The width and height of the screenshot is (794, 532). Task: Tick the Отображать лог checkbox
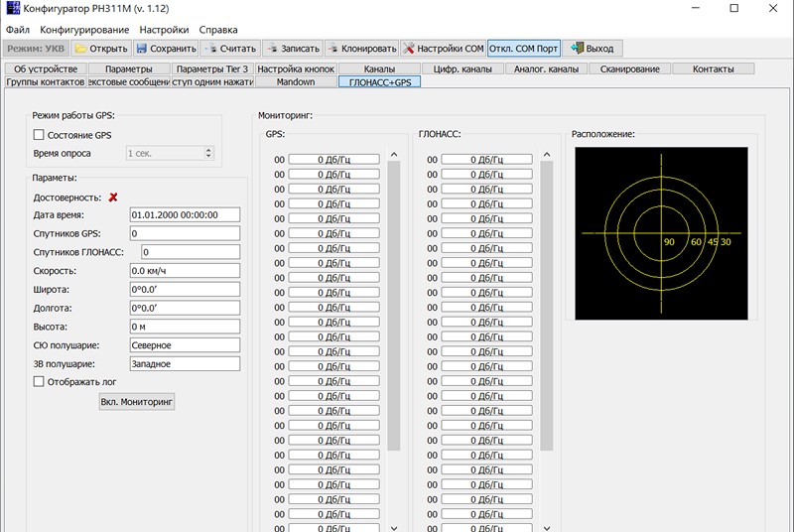39,380
